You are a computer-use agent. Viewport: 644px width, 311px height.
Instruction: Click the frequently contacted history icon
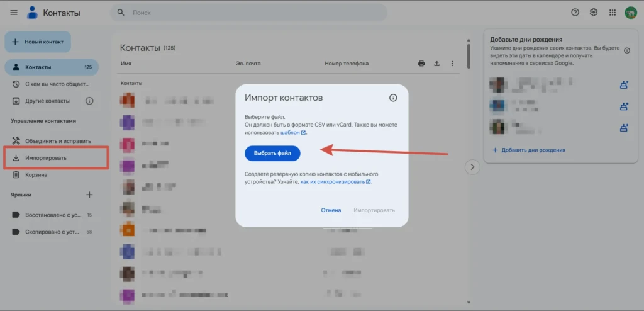[16, 84]
